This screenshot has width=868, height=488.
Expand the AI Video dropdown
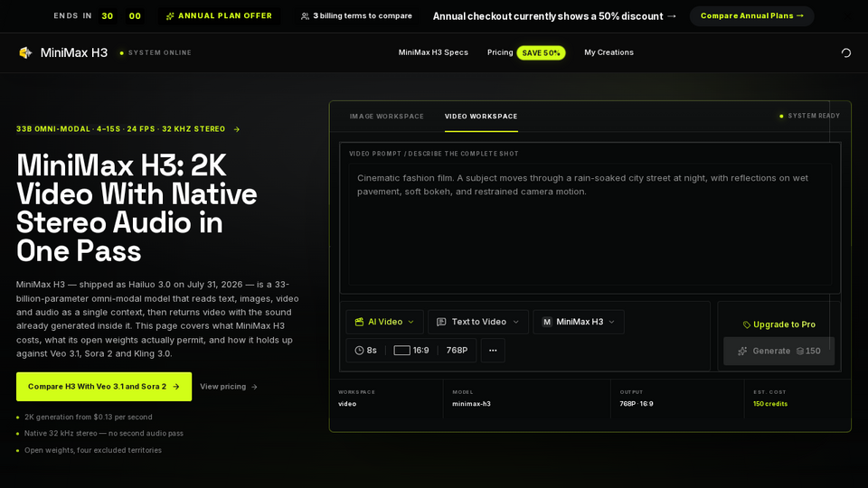(x=385, y=322)
